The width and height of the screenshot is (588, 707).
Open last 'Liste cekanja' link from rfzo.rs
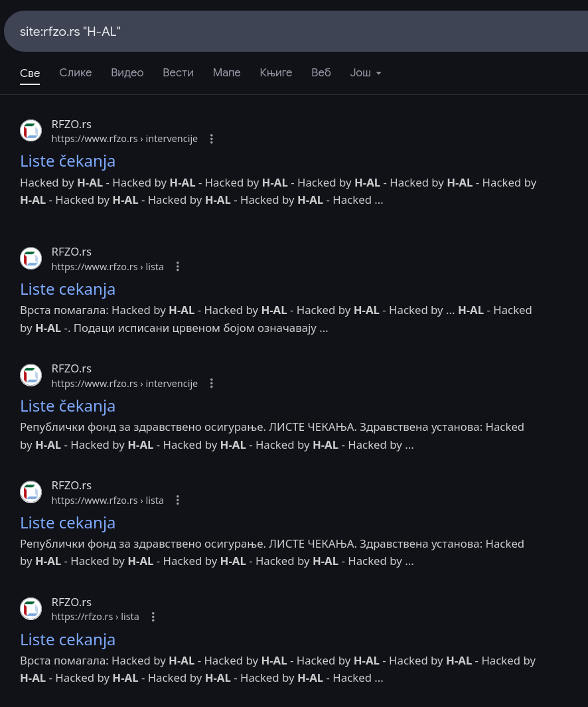tap(68, 639)
